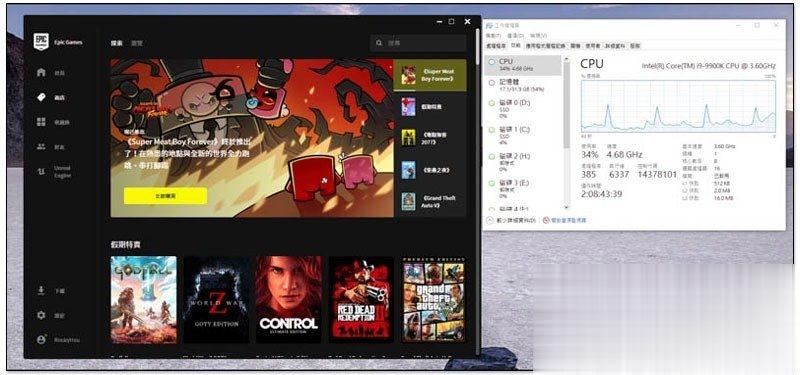This screenshot has width=800, height=375.
Task: Select Super Meat Boy Forever in featured list
Action: coord(430,76)
